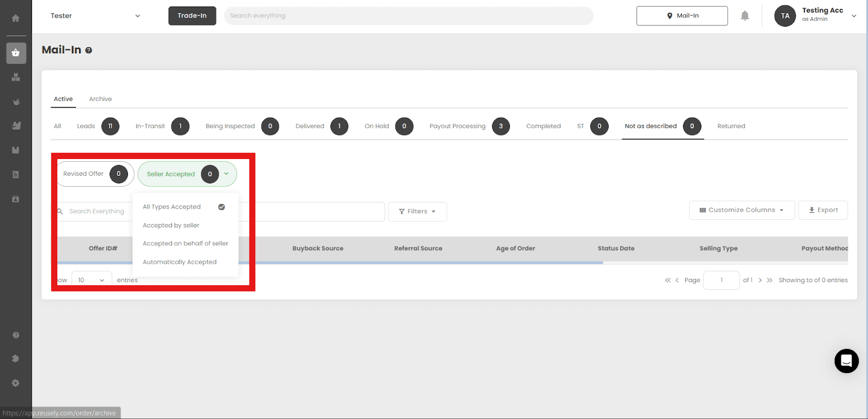Open the Filters dropdown

[417, 212]
